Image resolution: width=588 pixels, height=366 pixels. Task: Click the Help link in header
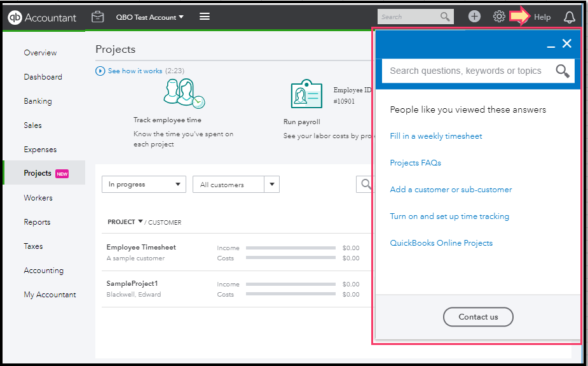point(542,17)
